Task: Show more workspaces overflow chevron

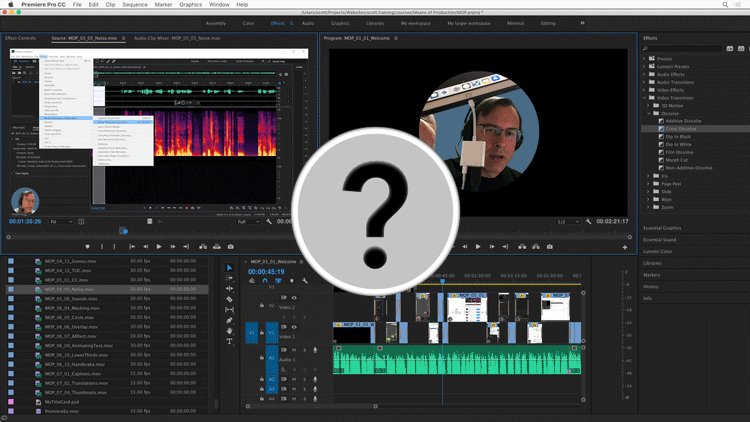Action: click(x=582, y=23)
